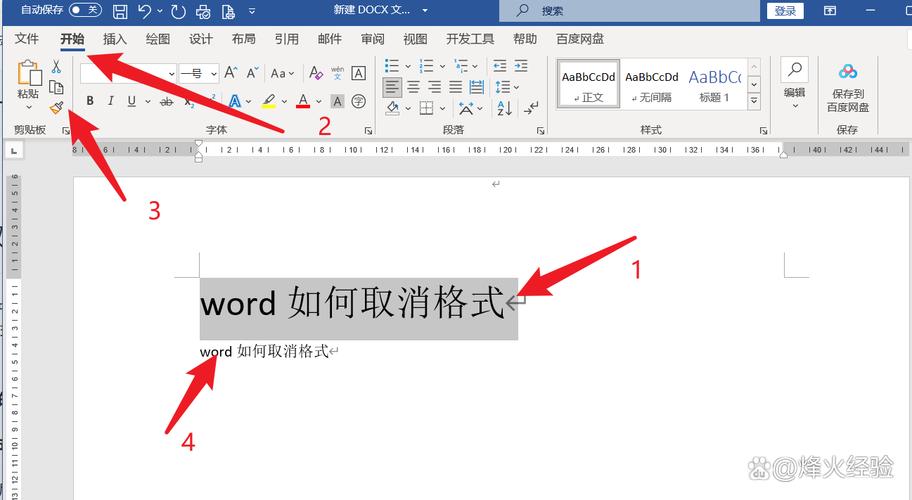
Task: Expand the Styles gallery More arrow
Action: pos(754,101)
